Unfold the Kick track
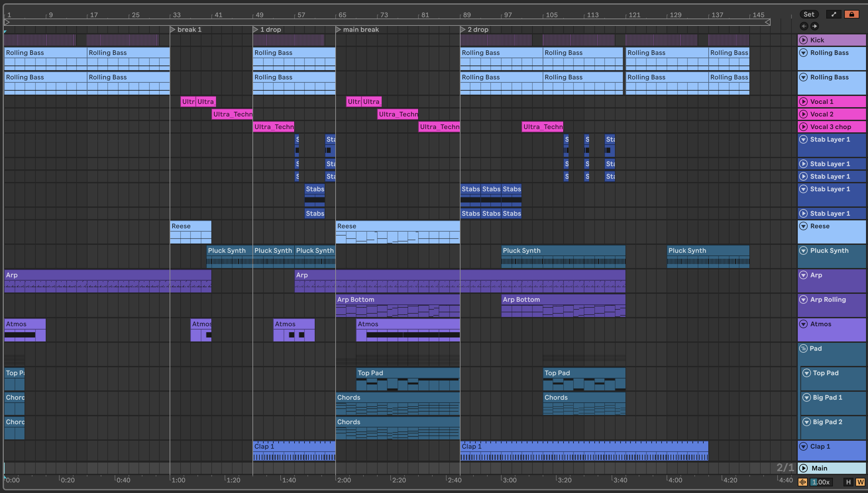 tap(803, 40)
